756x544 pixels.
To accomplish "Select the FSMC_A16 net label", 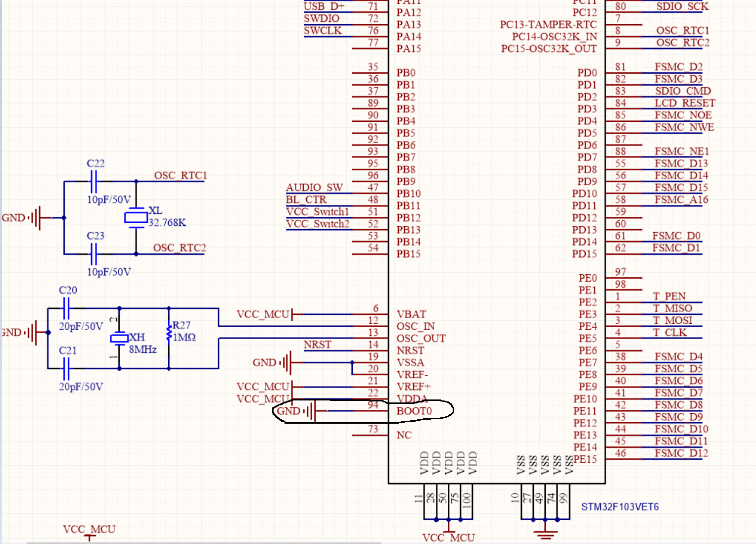I will coord(681,199).
